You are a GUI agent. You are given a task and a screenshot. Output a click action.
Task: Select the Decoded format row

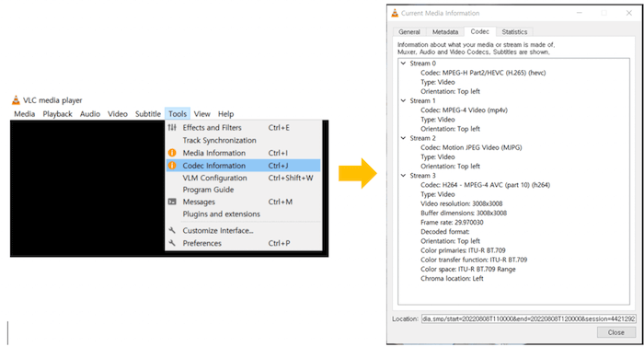[x=444, y=232]
